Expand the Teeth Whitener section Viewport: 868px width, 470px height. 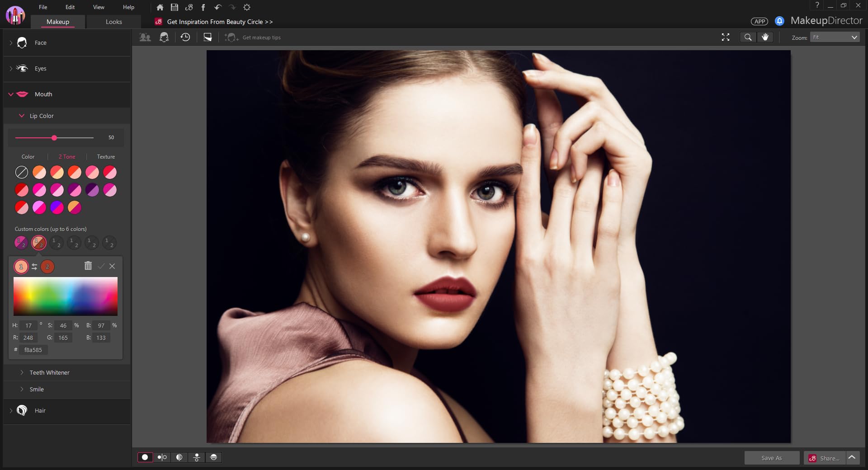pyautogui.click(x=49, y=372)
